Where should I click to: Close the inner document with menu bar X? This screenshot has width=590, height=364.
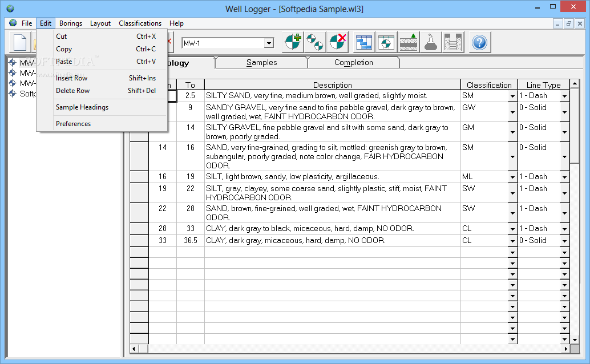(x=580, y=24)
